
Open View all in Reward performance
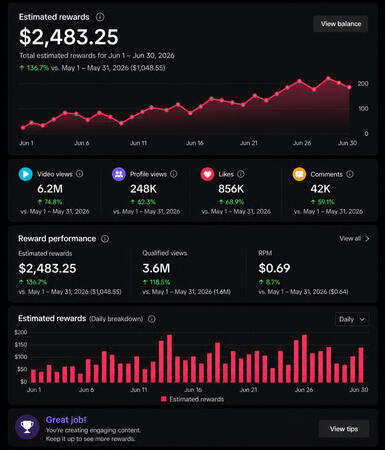click(350, 238)
